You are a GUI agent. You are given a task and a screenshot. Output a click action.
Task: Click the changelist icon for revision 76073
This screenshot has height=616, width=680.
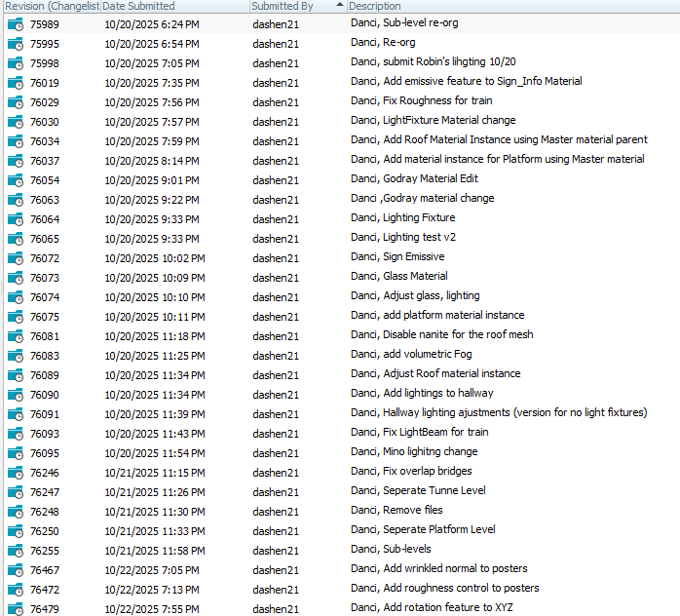pos(16,278)
